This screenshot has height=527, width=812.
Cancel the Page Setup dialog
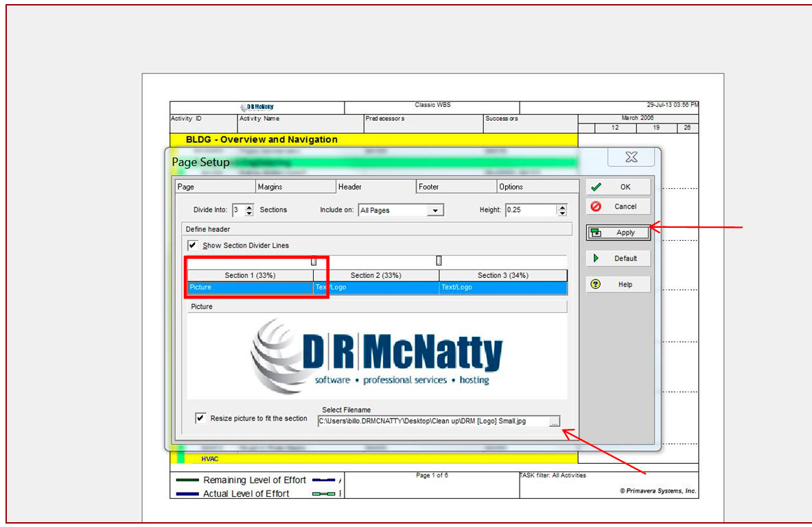coord(618,207)
